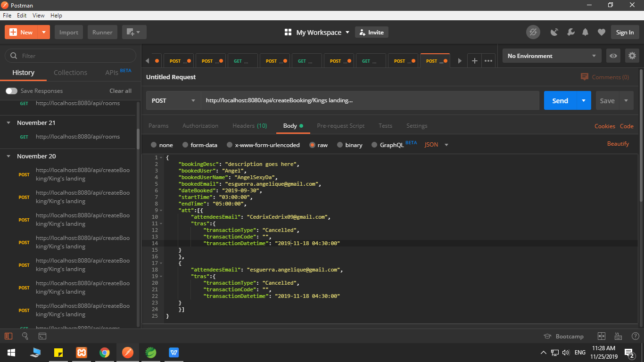Open the Interceptor satellite icon
The width and height of the screenshot is (644, 362).
point(554,32)
